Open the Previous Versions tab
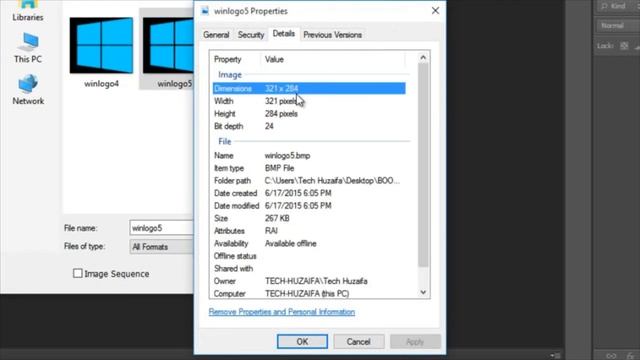The image size is (640, 360). coord(332,35)
